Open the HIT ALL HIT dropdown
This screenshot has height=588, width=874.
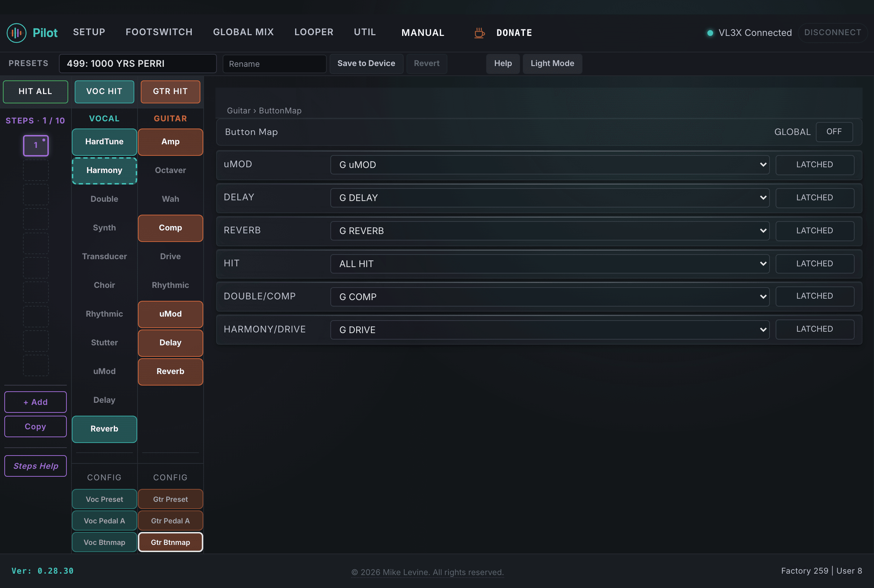coord(549,264)
